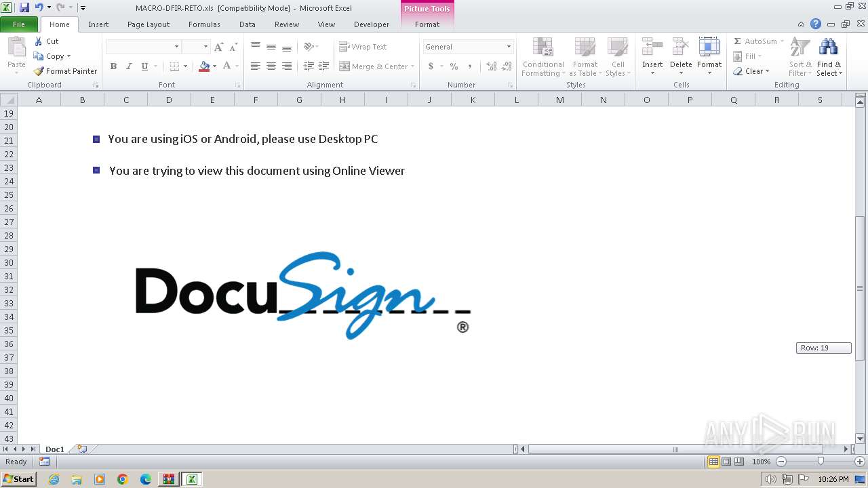Select the Doc1 sheet tab
The image size is (868, 488).
55,449
